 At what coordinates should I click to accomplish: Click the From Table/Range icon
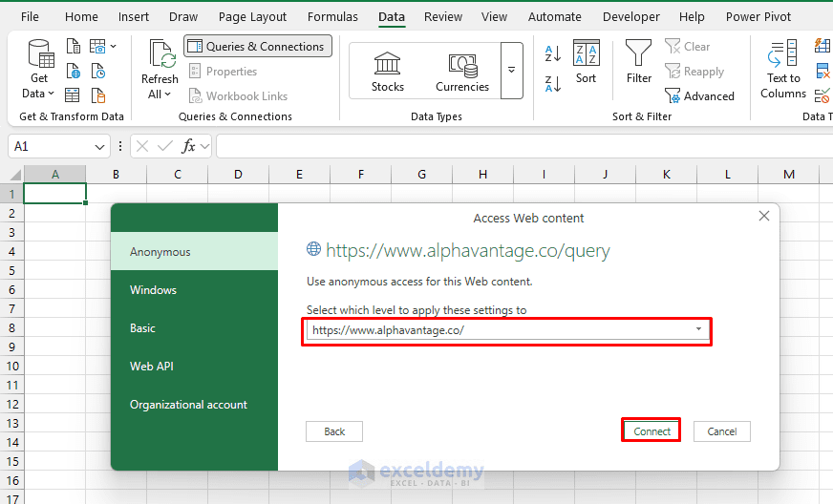73,95
